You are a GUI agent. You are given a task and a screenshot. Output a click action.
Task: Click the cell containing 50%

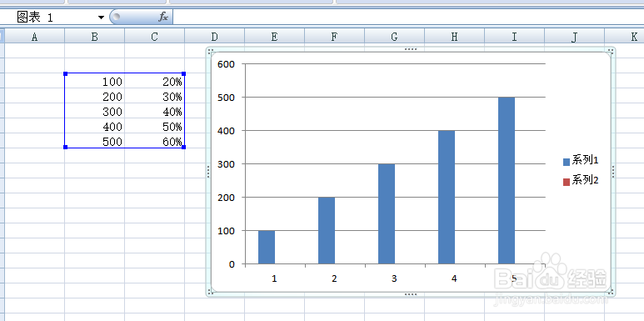coord(154,126)
